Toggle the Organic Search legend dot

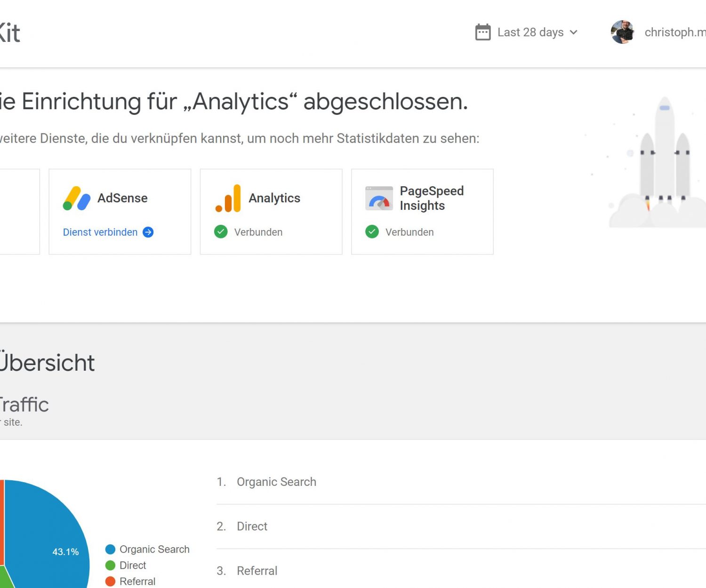111,549
